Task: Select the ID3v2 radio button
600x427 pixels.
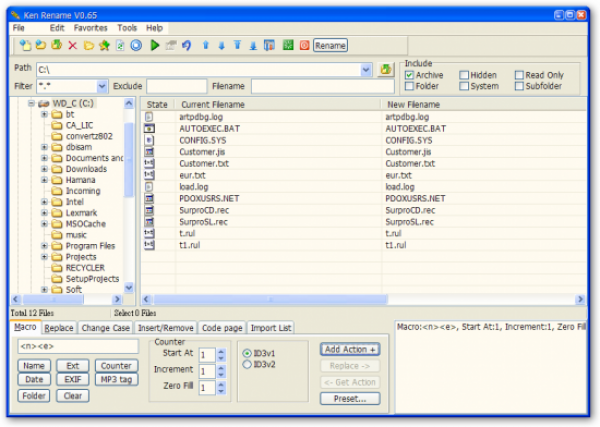Action: pos(247,365)
